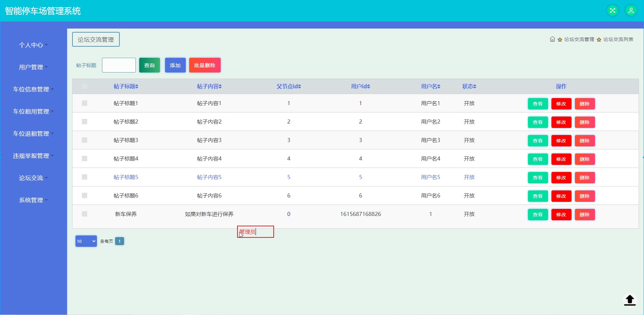
Task: Delete 帖子标题2 using 删除 button
Action: tap(585, 122)
